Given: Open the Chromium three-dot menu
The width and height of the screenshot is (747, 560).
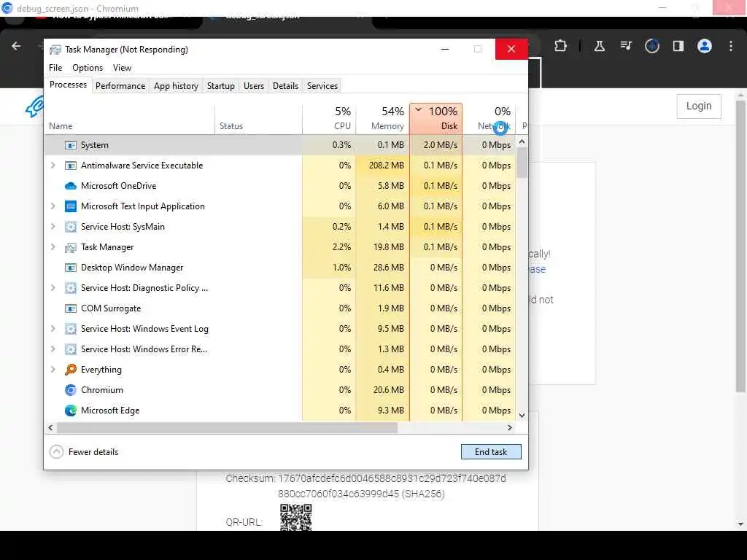Looking at the screenshot, I should coord(731,46).
